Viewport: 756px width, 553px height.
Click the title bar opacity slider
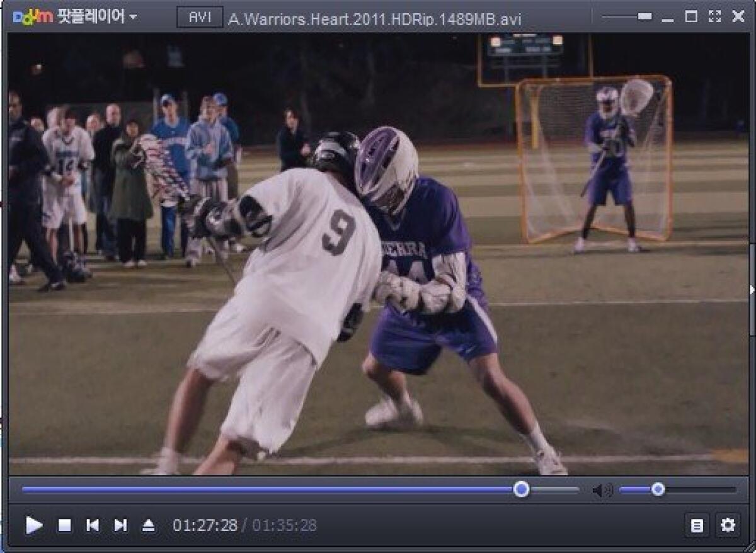[x=644, y=17]
